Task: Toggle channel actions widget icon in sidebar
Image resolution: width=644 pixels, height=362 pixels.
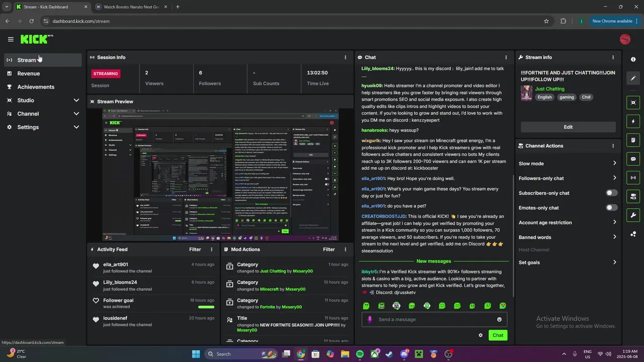Action: coord(633,196)
